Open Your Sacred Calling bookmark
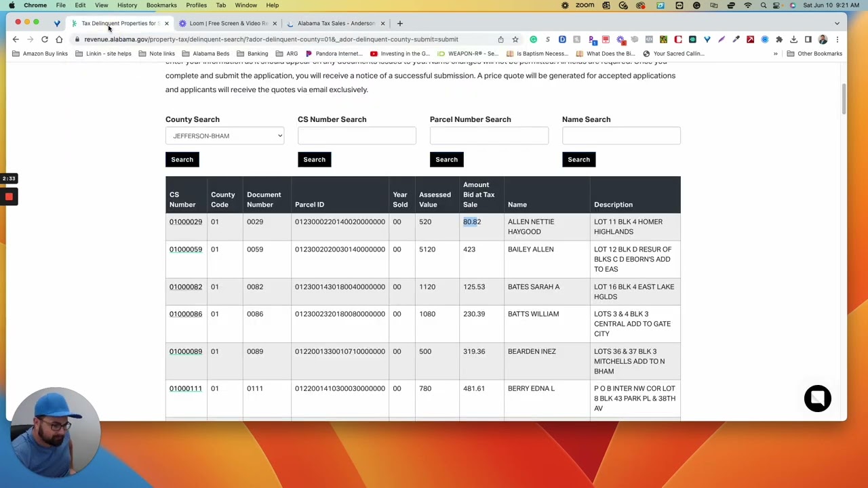 673,54
